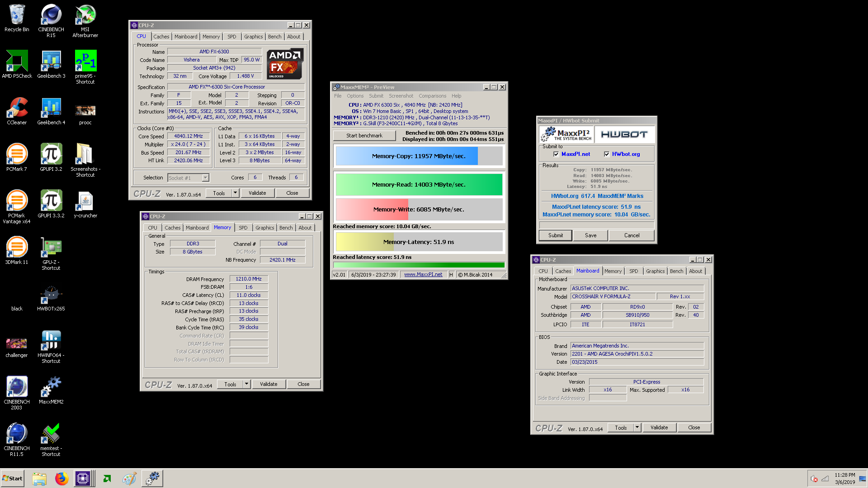
Task: Expand Tools dropdown in Mainboard tab window
Action: click(x=637, y=427)
